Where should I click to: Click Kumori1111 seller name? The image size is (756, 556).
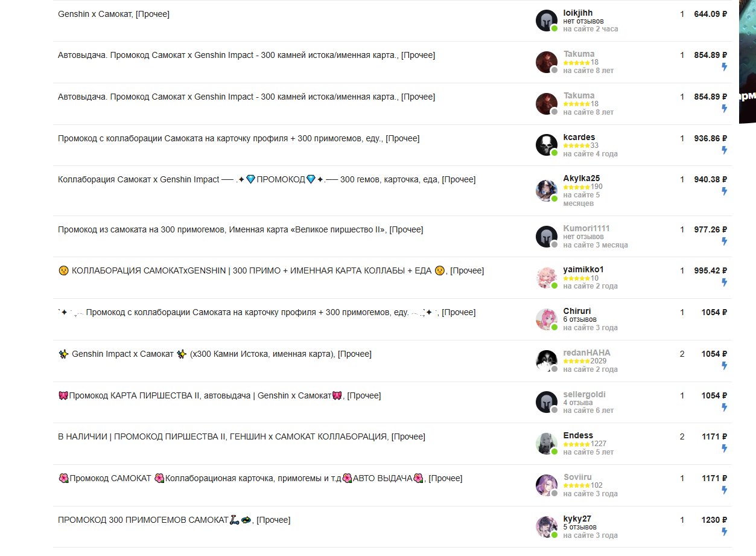point(586,228)
